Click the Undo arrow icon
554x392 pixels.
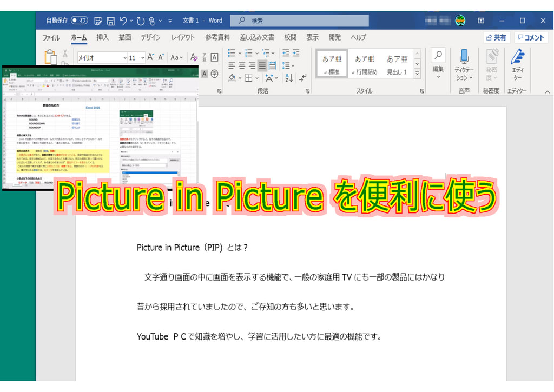tap(123, 21)
